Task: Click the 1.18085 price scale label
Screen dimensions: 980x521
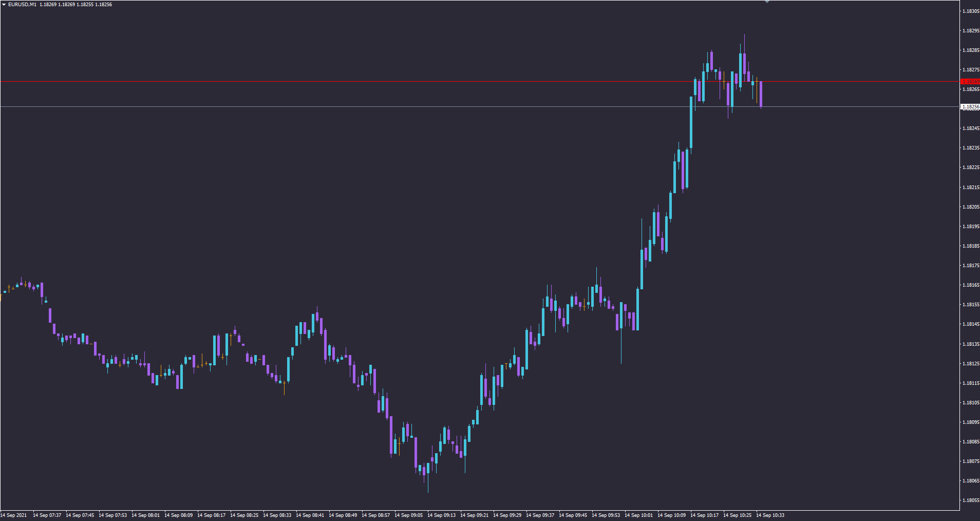Action: [970, 442]
